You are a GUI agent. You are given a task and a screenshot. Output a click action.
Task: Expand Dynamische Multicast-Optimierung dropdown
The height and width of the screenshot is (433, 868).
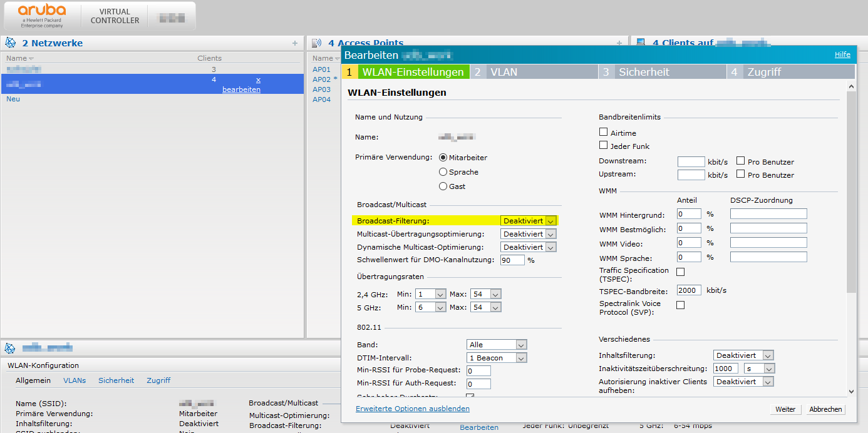[x=529, y=247]
